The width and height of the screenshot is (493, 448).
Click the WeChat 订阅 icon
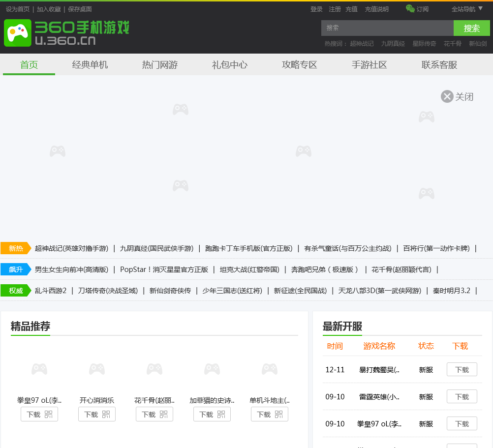pyautogui.click(x=410, y=8)
